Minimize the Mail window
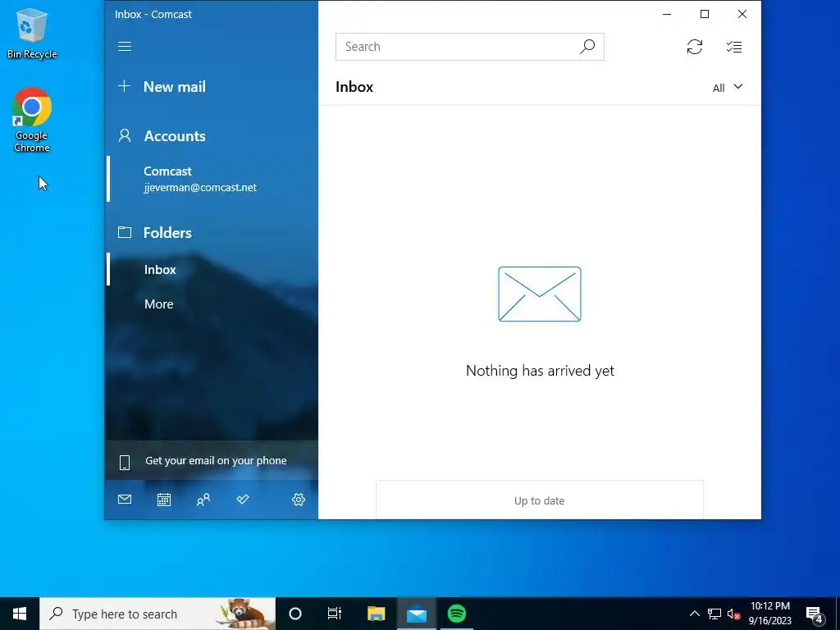This screenshot has width=840, height=630. click(x=667, y=14)
